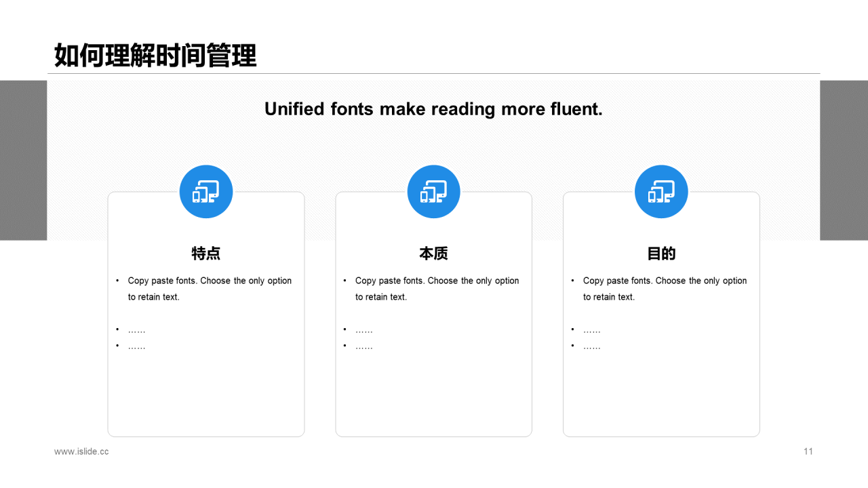Click the first bullet under 特点

click(209, 288)
